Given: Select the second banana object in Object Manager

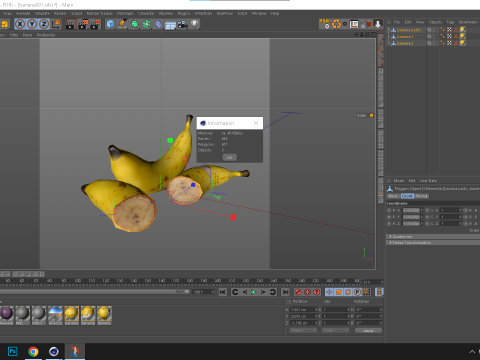Looking at the screenshot, I should pyautogui.click(x=405, y=37).
